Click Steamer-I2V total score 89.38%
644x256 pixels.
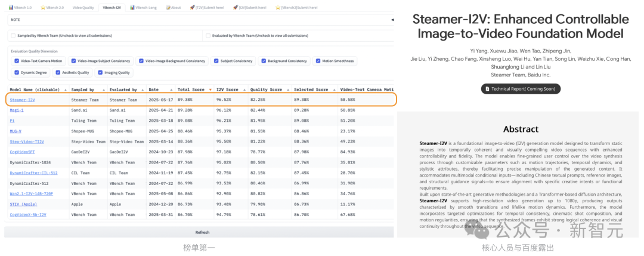185,100
